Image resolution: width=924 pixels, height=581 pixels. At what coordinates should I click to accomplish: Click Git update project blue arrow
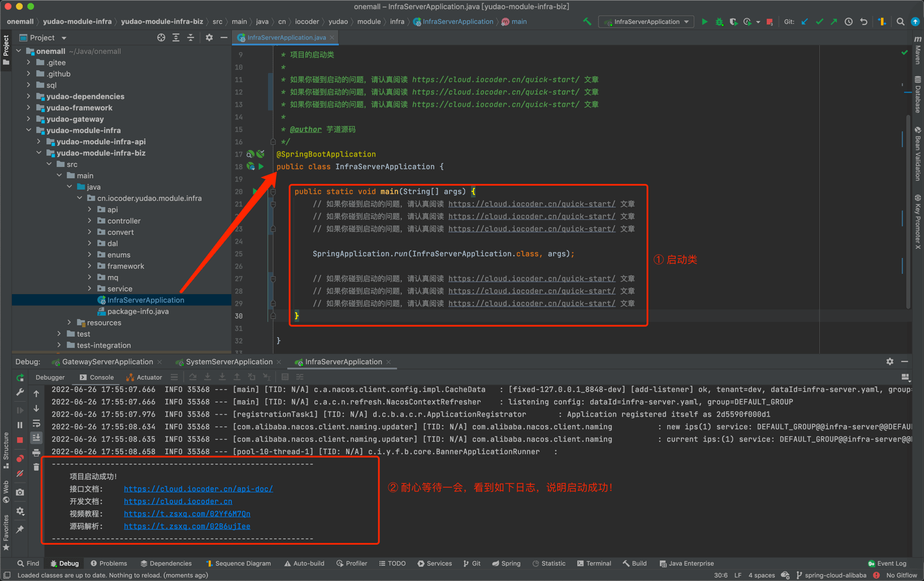click(805, 22)
